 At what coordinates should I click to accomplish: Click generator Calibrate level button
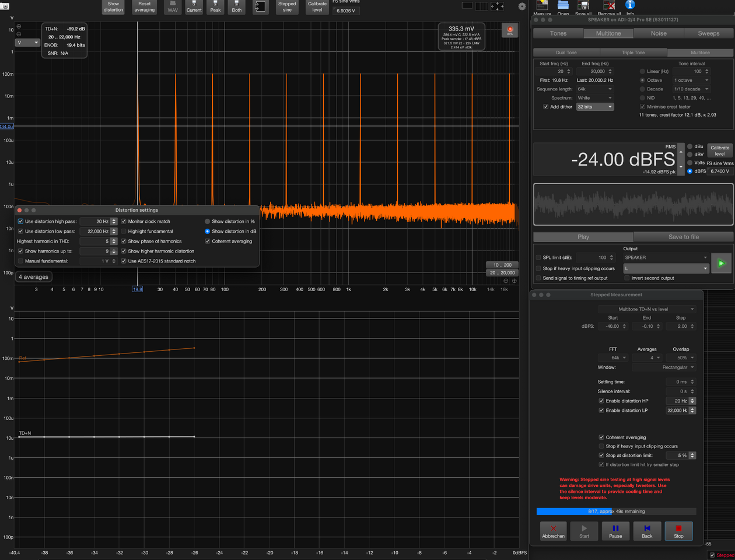[720, 150]
